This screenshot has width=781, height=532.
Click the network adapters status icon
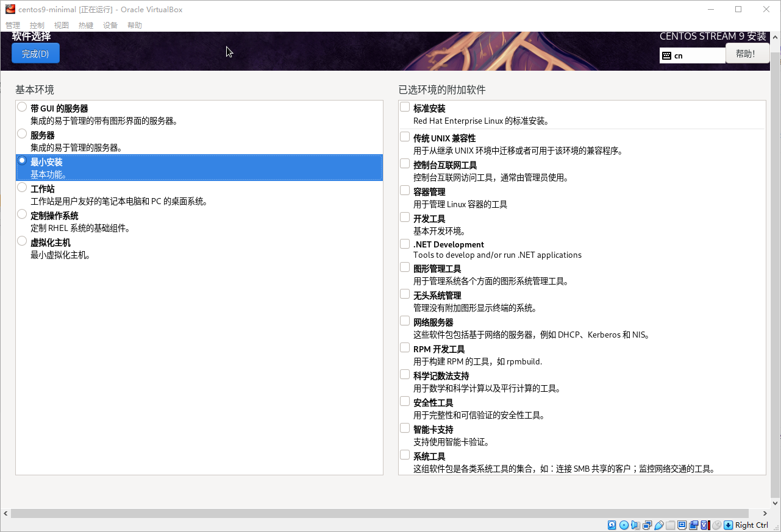(647, 525)
